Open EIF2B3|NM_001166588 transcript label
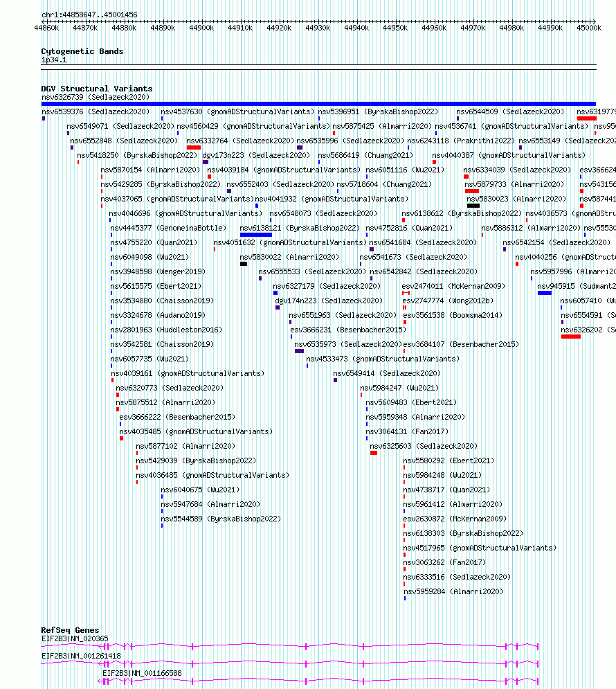 point(142,673)
